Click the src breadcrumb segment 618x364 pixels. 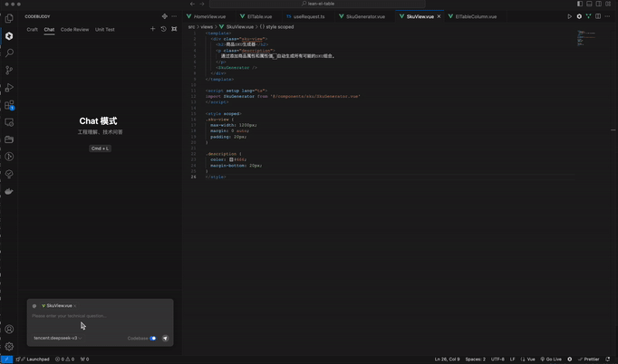click(x=191, y=27)
